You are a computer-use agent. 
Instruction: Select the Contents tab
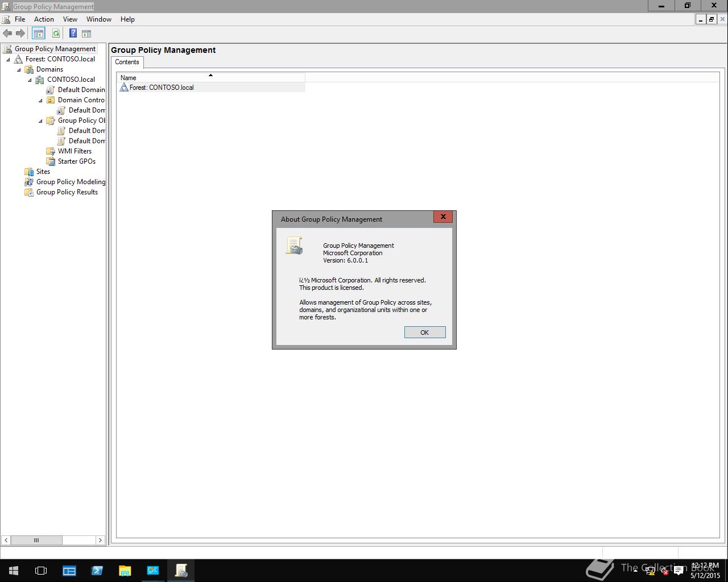(127, 63)
